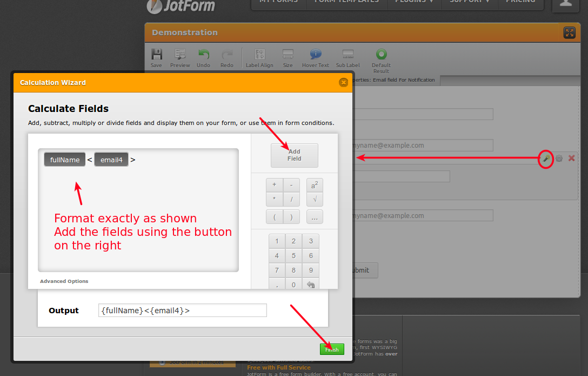Click the Hover Text icon

tap(316, 57)
